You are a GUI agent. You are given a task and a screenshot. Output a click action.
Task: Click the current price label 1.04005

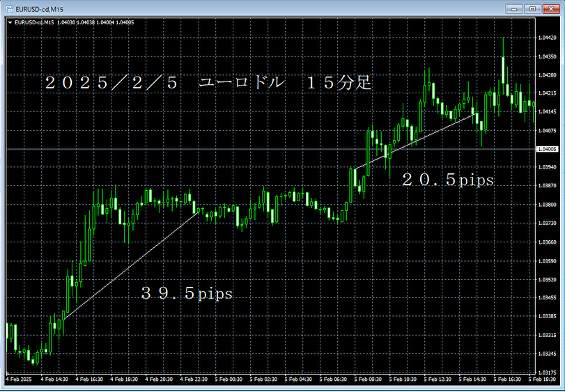point(548,149)
